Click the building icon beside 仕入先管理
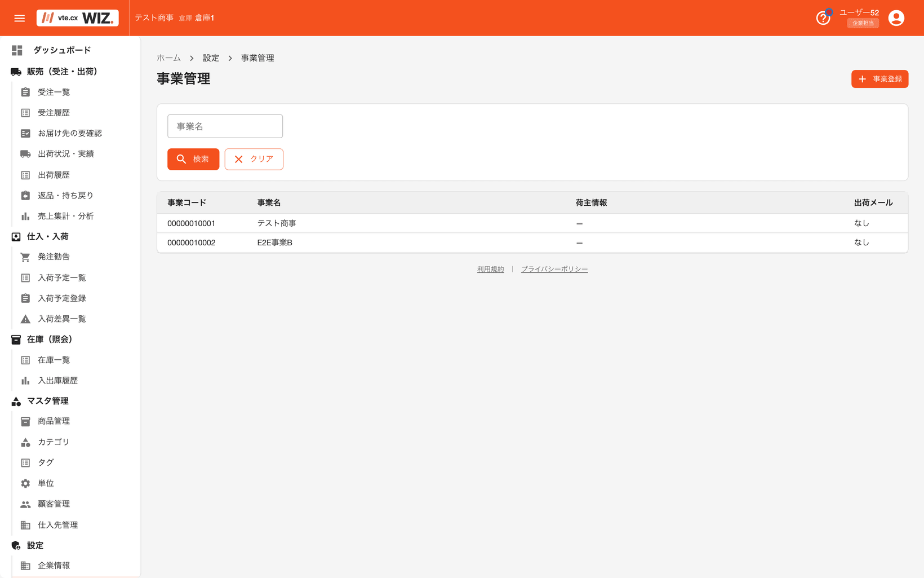The width and height of the screenshot is (924, 578). click(x=25, y=525)
